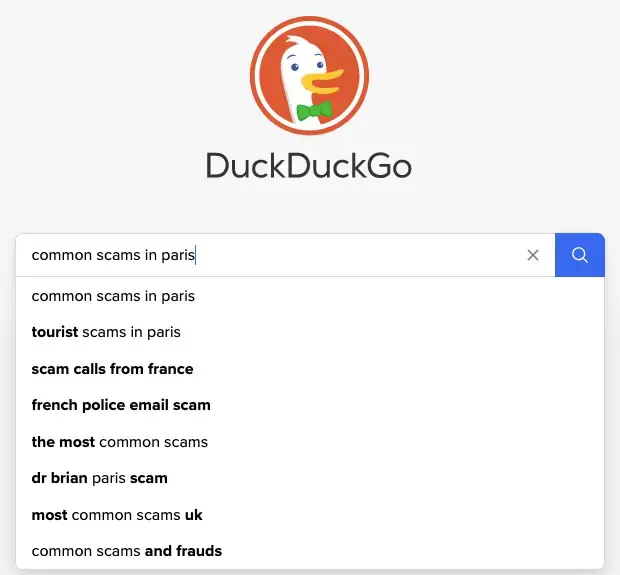
Task: Click the empty area of search field
Action: click(x=356, y=255)
